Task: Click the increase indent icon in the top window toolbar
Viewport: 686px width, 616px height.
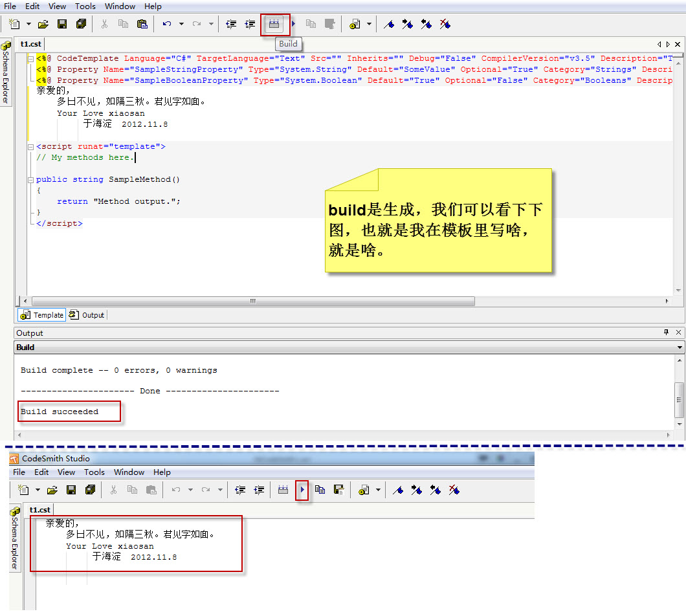Action: pyautogui.click(x=250, y=24)
